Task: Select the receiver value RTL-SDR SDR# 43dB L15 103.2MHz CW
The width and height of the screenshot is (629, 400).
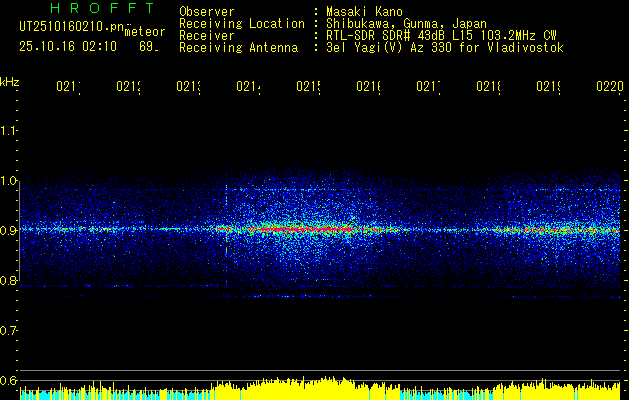Action: click(441, 36)
